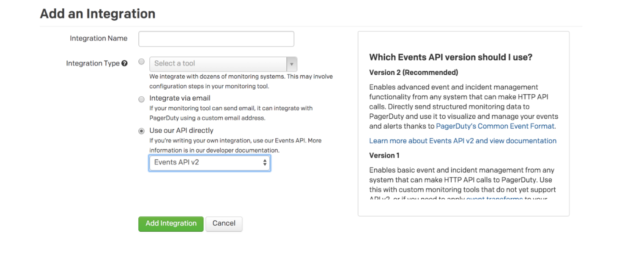Follow the event transforms link
The height and width of the screenshot is (277, 644).
[494, 199]
